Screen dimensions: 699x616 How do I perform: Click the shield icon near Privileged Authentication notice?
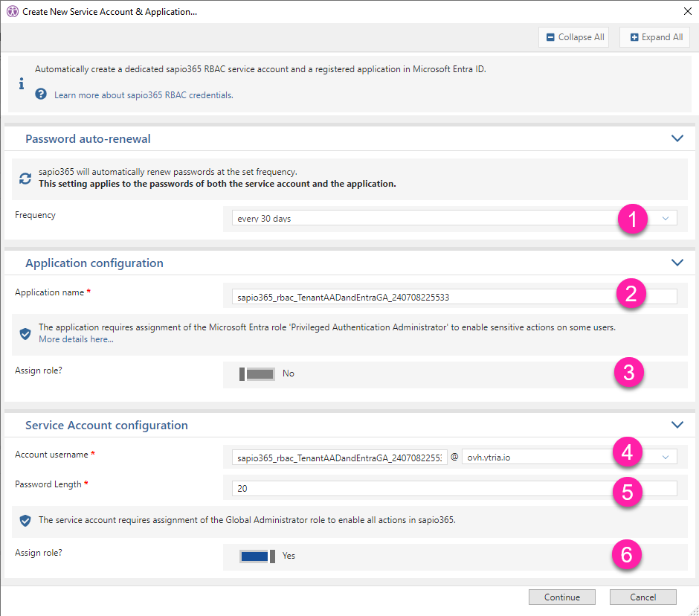(25, 333)
